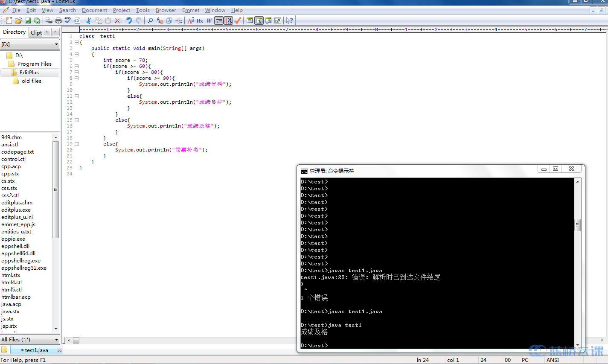Toggle Line Number display button
Image resolution: width=608 pixels, height=364 pixels.
[x=228, y=20]
